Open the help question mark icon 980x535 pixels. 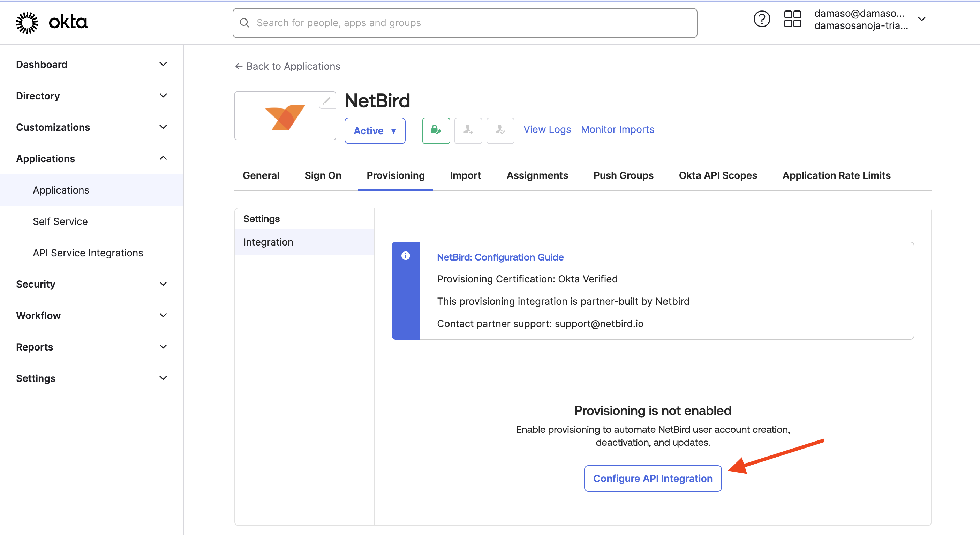tap(762, 18)
